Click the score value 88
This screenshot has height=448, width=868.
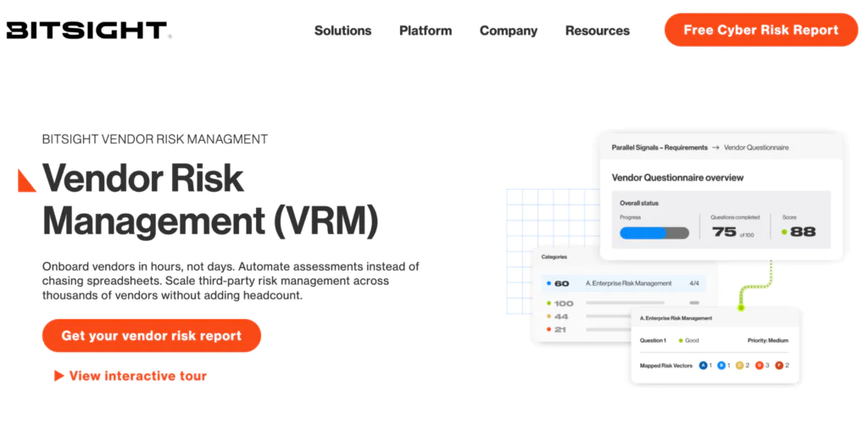[x=803, y=232]
